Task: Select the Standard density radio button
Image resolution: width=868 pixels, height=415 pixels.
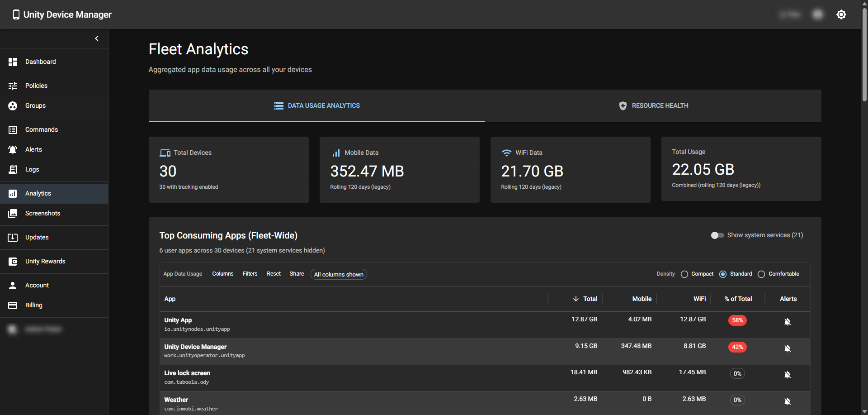Action: tap(723, 274)
